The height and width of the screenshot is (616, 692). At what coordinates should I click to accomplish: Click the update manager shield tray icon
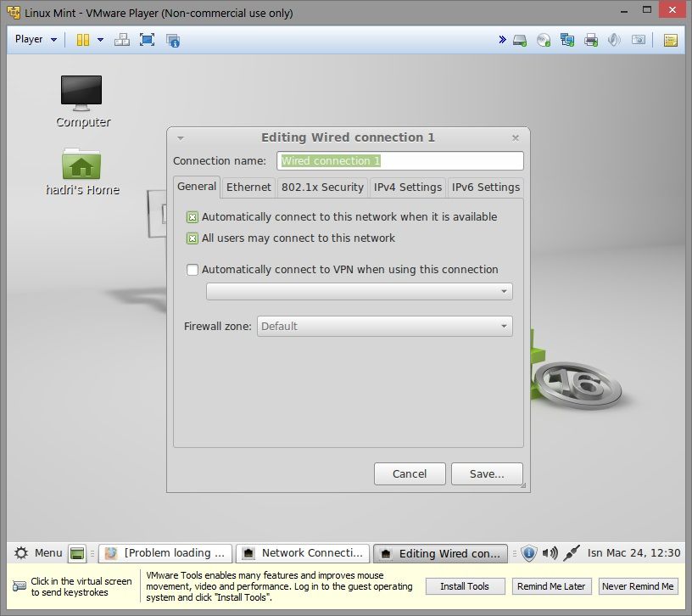pos(528,553)
